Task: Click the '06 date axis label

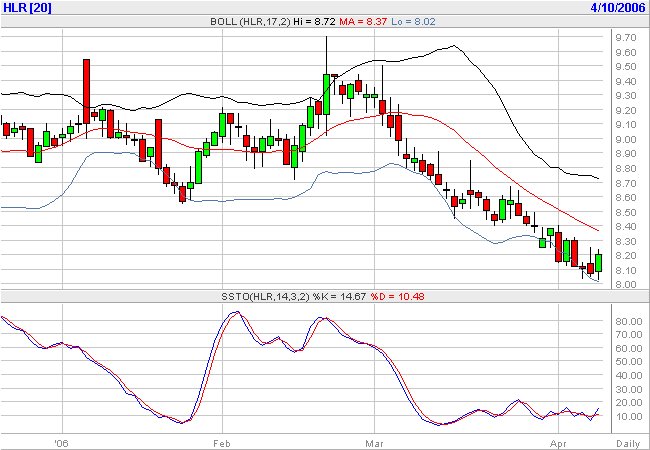Action: click(x=61, y=444)
